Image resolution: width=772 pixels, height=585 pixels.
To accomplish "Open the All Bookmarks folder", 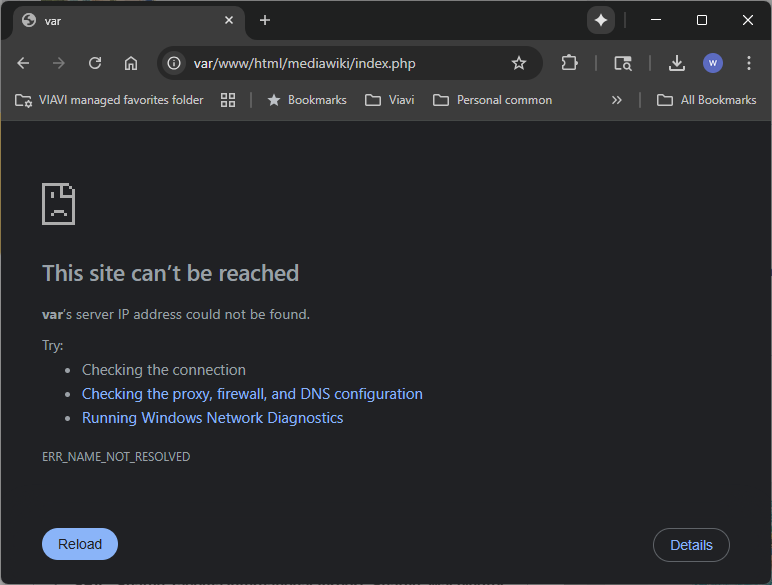I will [706, 100].
